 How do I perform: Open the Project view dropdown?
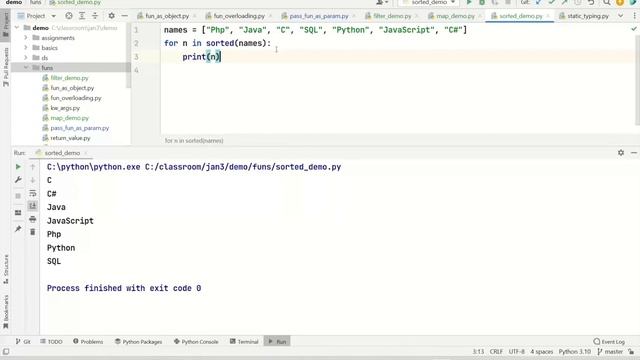[x=36, y=16]
